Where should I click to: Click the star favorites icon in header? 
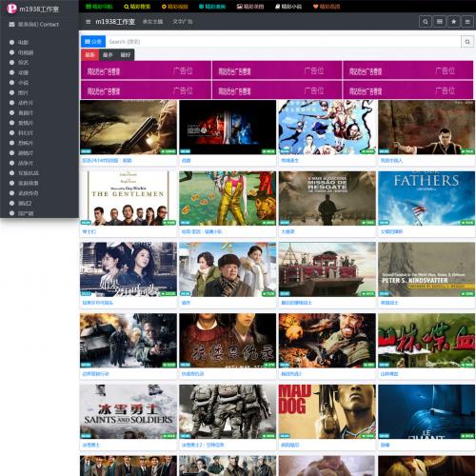point(454,22)
